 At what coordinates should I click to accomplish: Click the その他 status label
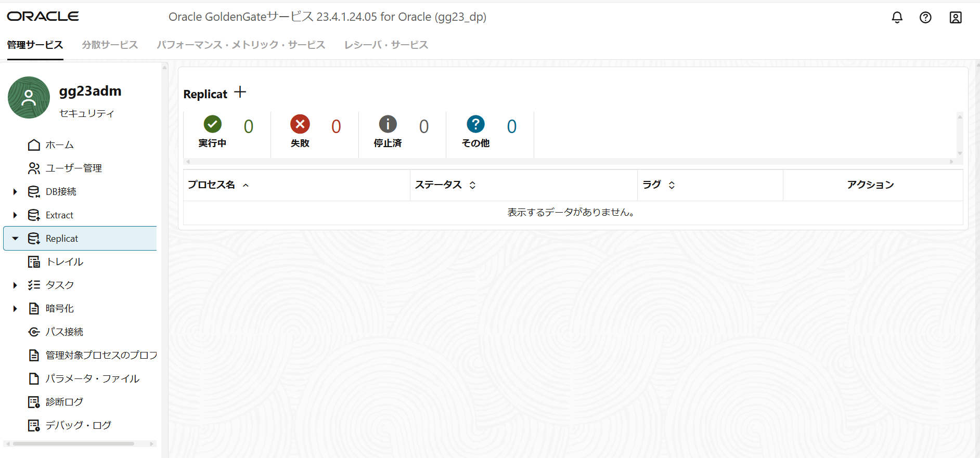click(x=475, y=143)
